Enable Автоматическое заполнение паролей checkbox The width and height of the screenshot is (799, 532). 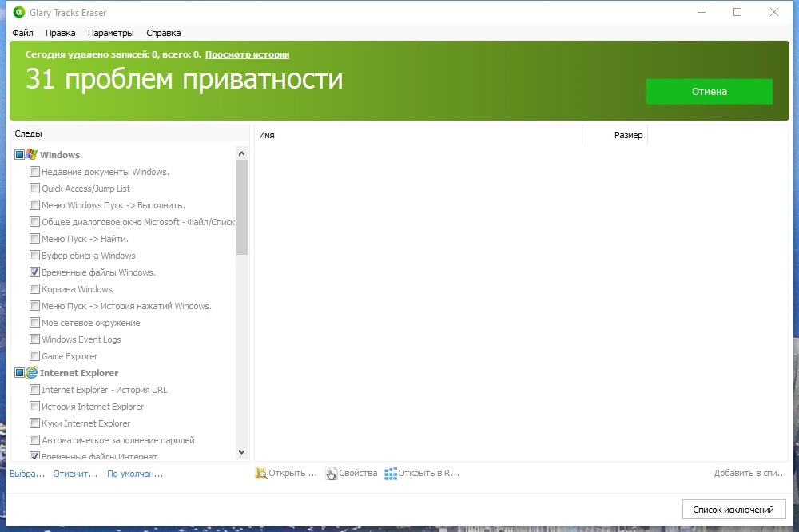click(x=34, y=440)
